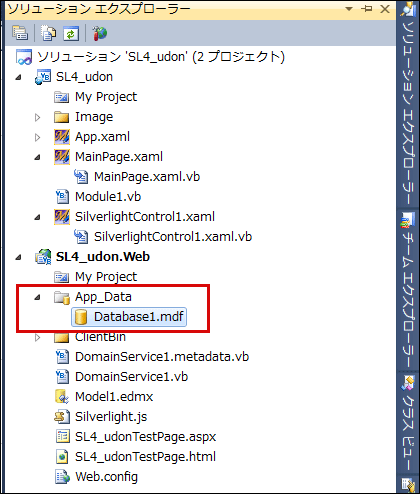The image size is (420, 494).
Task: Collapse the MainPage.xaml node
Action: (x=38, y=157)
